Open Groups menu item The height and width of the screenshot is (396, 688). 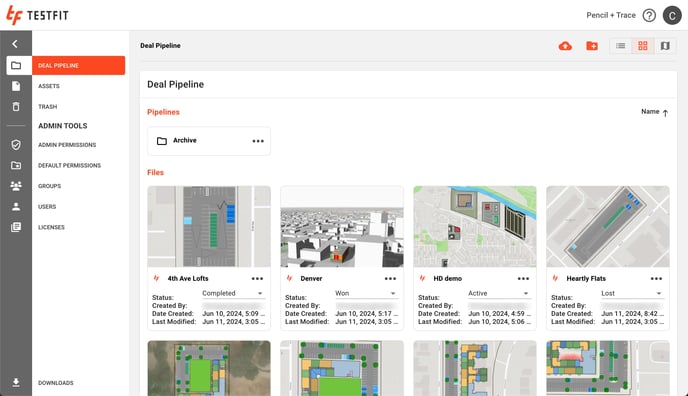point(50,186)
